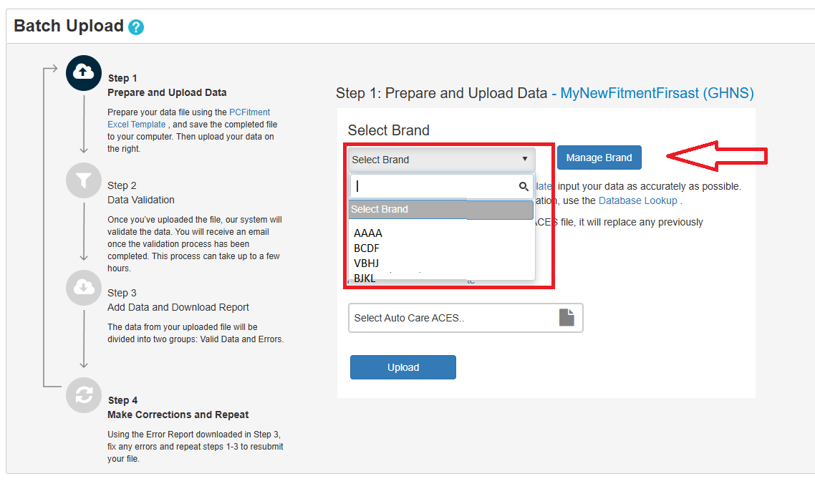This screenshot has height=504, width=815.
Task: Open the PCFitment Excel Template link
Action: click(x=249, y=112)
